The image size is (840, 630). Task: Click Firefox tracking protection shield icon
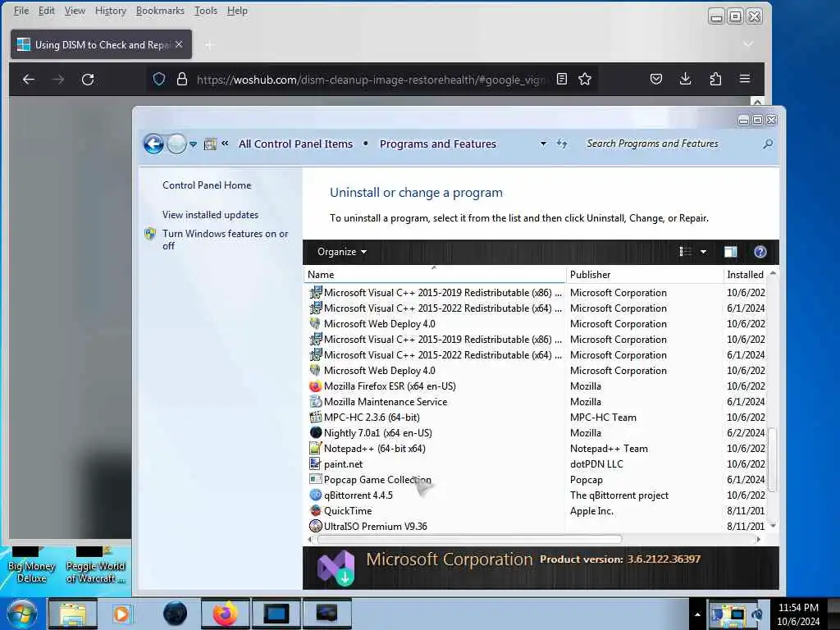[x=158, y=80]
